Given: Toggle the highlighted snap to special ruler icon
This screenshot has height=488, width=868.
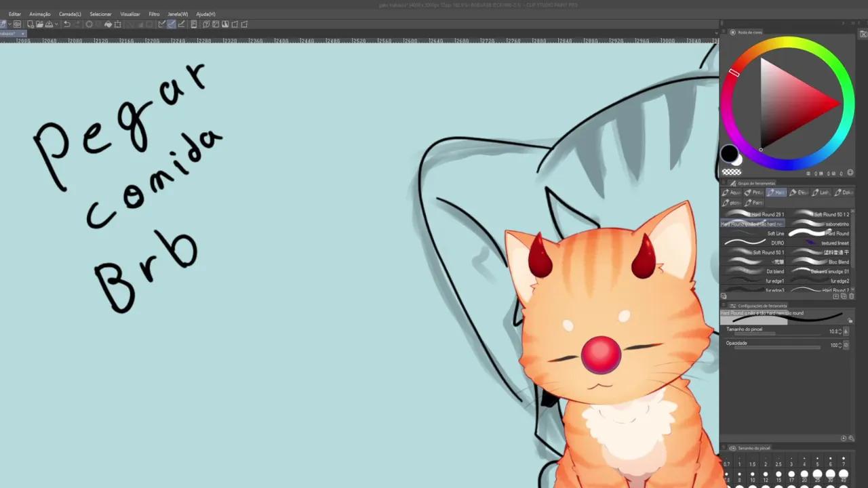Looking at the screenshot, I should [x=172, y=24].
